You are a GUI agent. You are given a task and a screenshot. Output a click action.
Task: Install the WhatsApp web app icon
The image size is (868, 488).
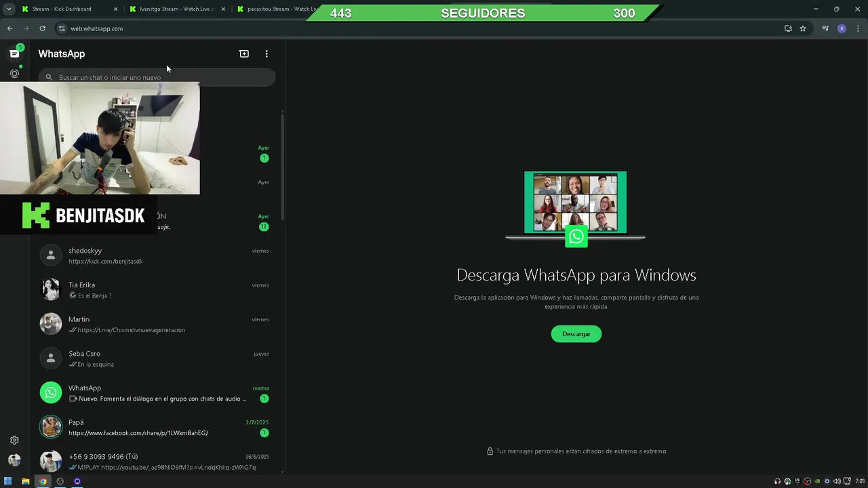pos(788,28)
